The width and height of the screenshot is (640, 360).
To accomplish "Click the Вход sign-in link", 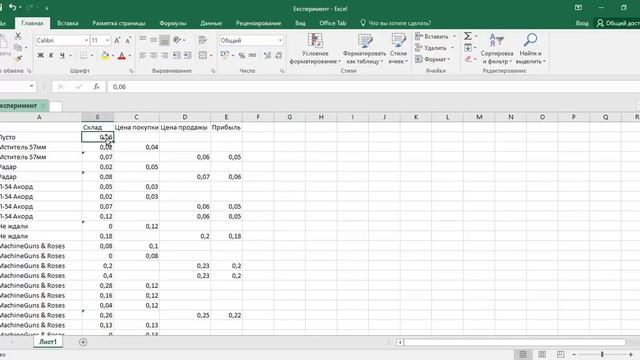I will point(582,23).
